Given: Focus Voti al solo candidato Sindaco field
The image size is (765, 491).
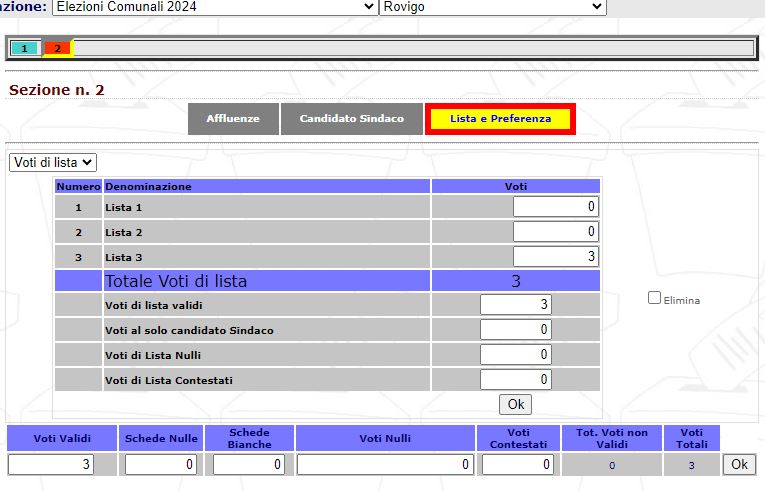Looking at the screenshot, I should click(x=515, y=330).
